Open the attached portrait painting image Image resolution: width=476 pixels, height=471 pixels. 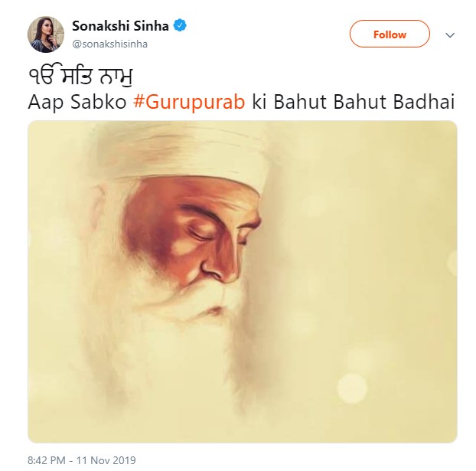242,281
